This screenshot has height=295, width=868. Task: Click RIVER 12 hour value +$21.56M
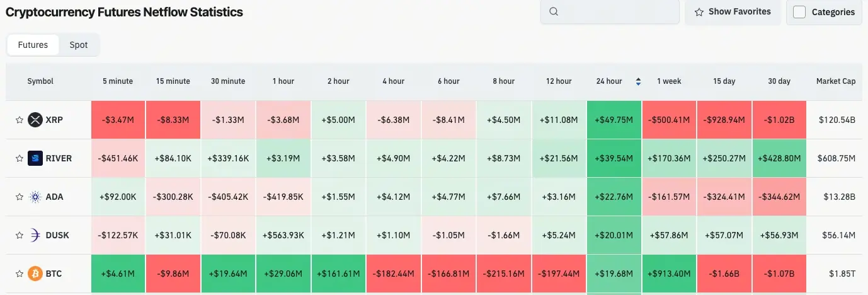pyautogui.click(x=559, y=158)
